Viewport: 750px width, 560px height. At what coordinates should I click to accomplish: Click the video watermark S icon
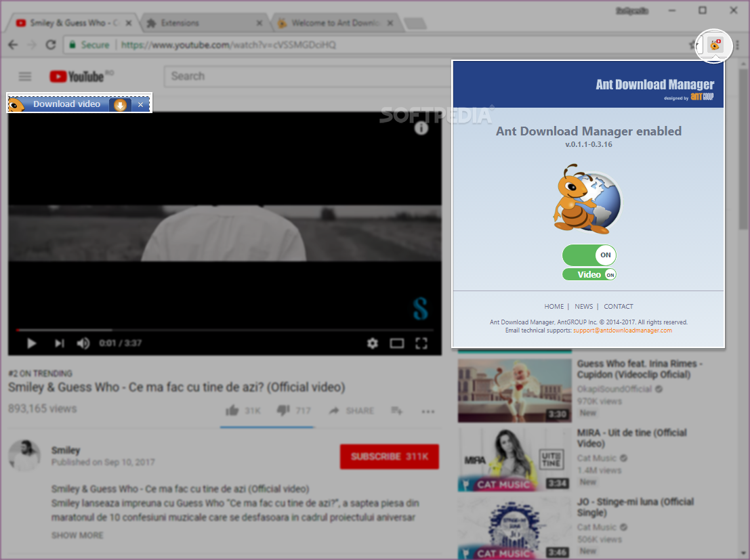pyautogui.click(x=420, y=309)
